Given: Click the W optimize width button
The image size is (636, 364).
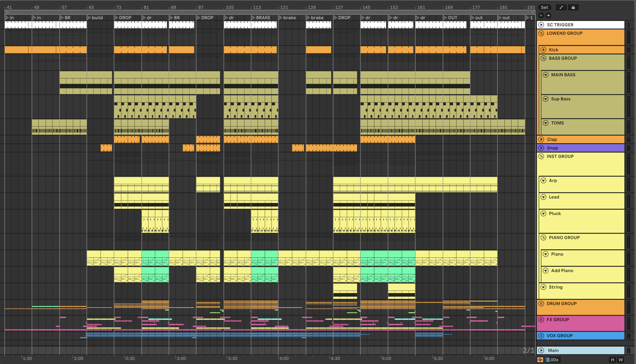Looking at the screenshot, I should pyautogui.click(x=621, y=360).
